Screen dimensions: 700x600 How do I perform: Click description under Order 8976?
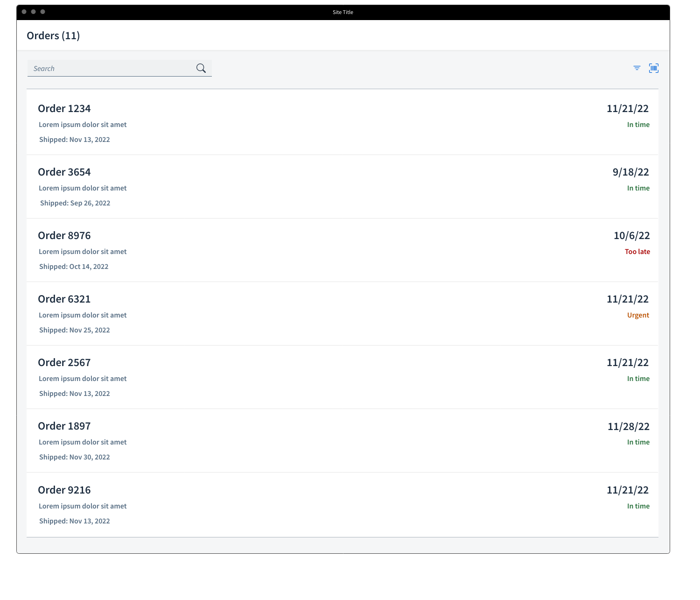[x=83, y=252]
